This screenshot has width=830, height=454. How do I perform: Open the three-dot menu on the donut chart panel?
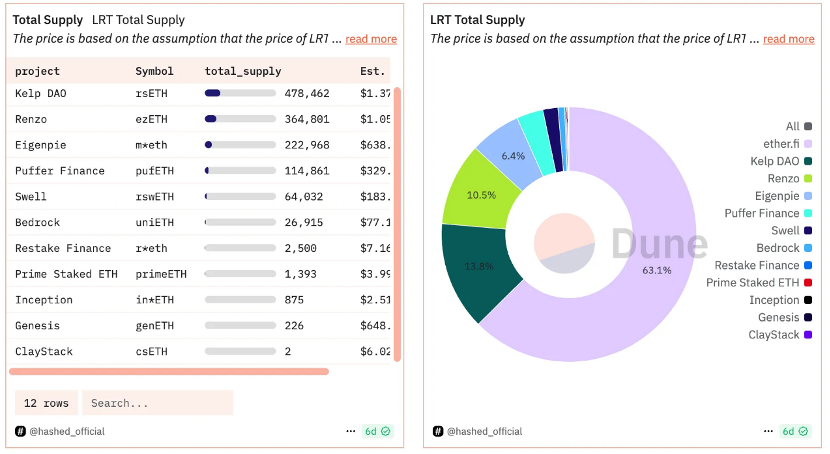[x=768, y=431]
